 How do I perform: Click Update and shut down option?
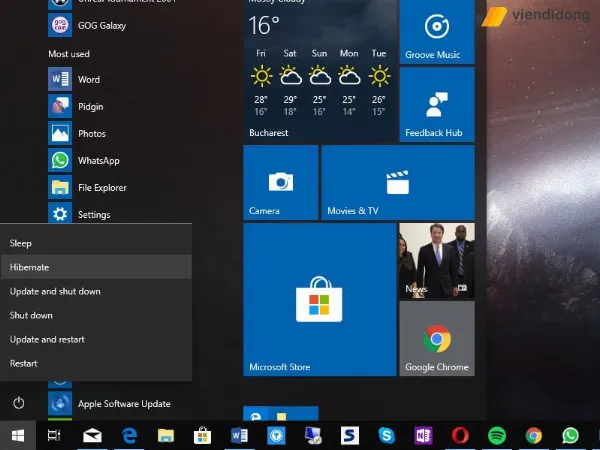[96, 291]
